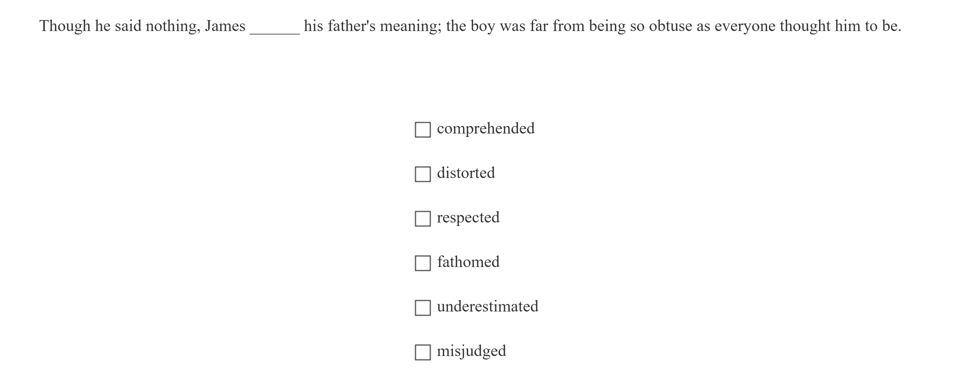This screenshot has width=980, height=372.
Task: Click the word 'Though' starting the sentence
Action: tap(65, 26)
